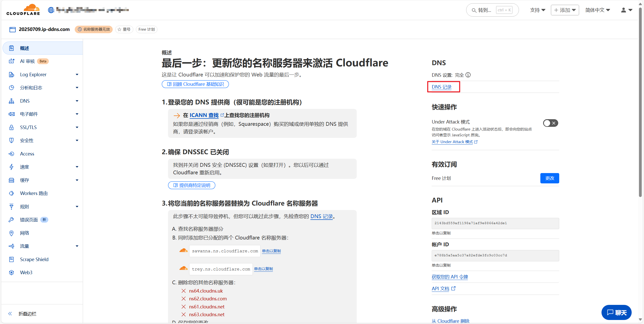Screen dimensions: 644x324
Task: Click the 区域 ID field to copy
Action: click(x=495, y=223)
